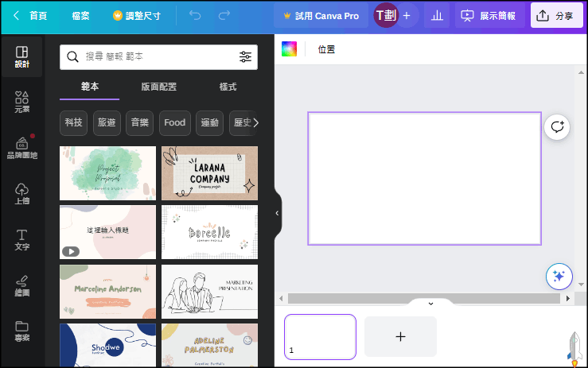588x368 pixels.
Task: Open the 上傳 uploads panel
Action: [21, 194]
